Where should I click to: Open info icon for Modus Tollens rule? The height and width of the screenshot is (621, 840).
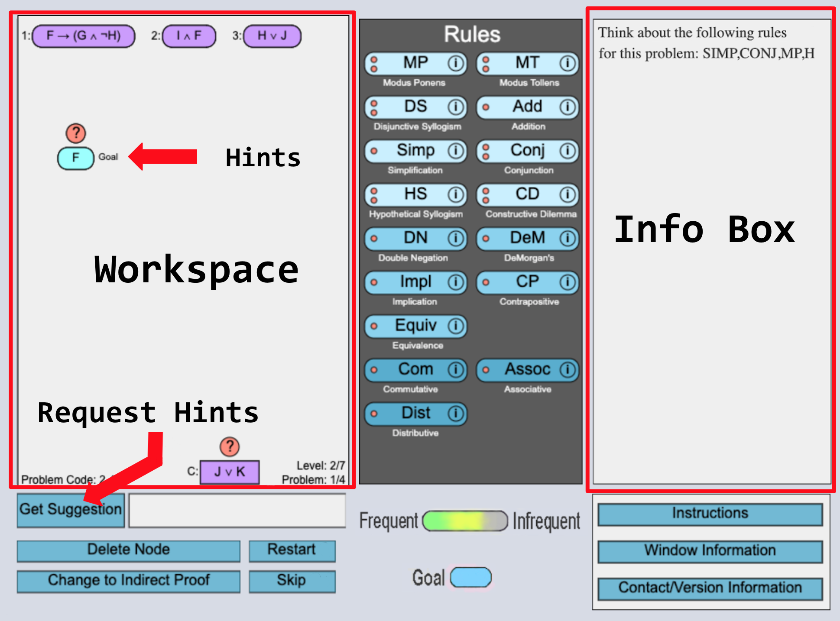tap(567, 64)
